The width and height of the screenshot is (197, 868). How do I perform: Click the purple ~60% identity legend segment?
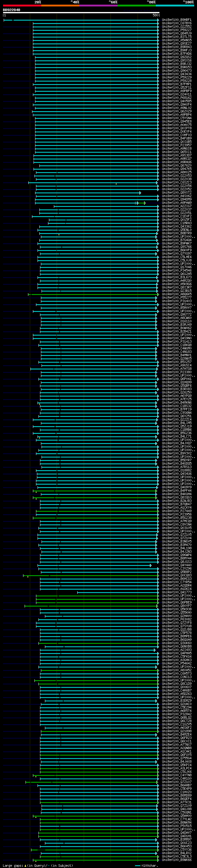pos(99,6)
